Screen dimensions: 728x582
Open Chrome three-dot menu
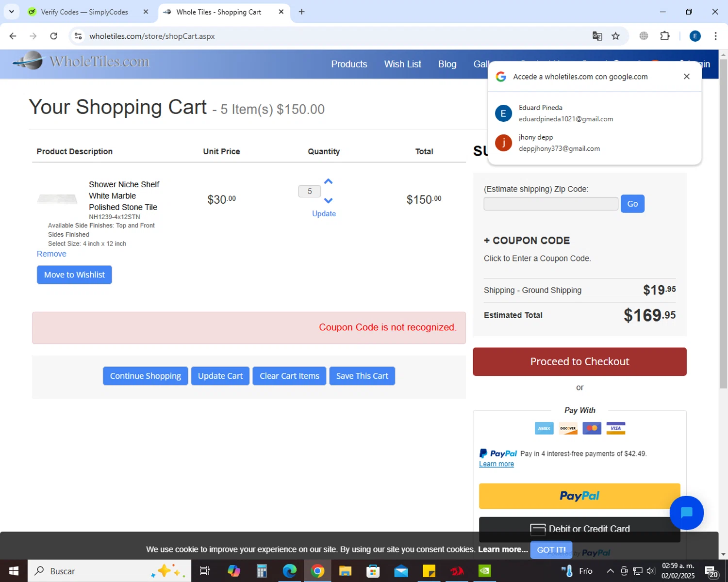click(715, 36)
